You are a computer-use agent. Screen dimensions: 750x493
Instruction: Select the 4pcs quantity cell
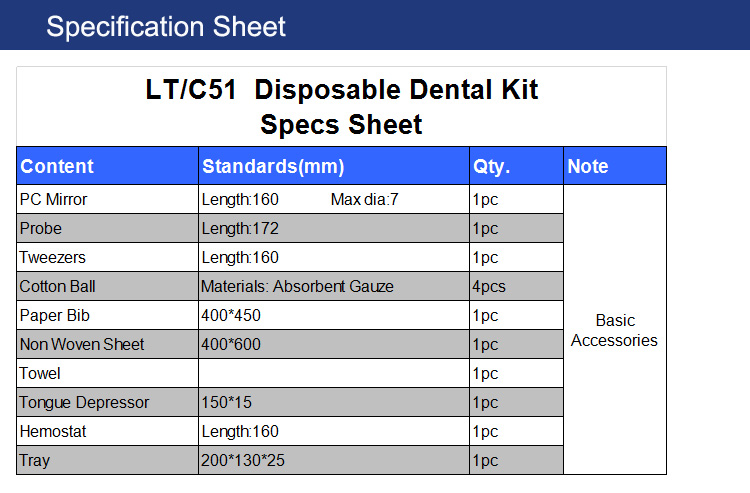point(517,286)
